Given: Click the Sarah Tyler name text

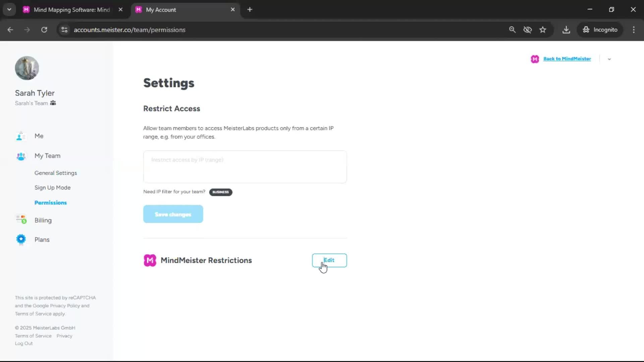Looking at the screenshot, I should (35, 93).
